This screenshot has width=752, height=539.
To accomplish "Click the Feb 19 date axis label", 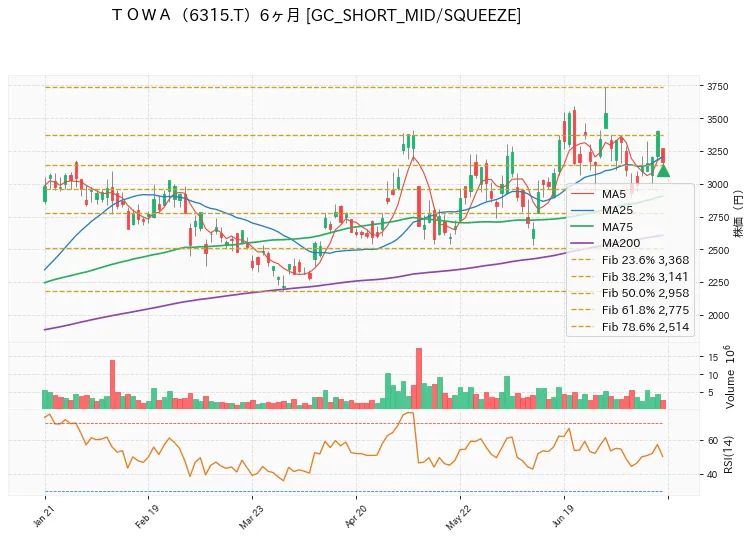I will pos(146,517).
